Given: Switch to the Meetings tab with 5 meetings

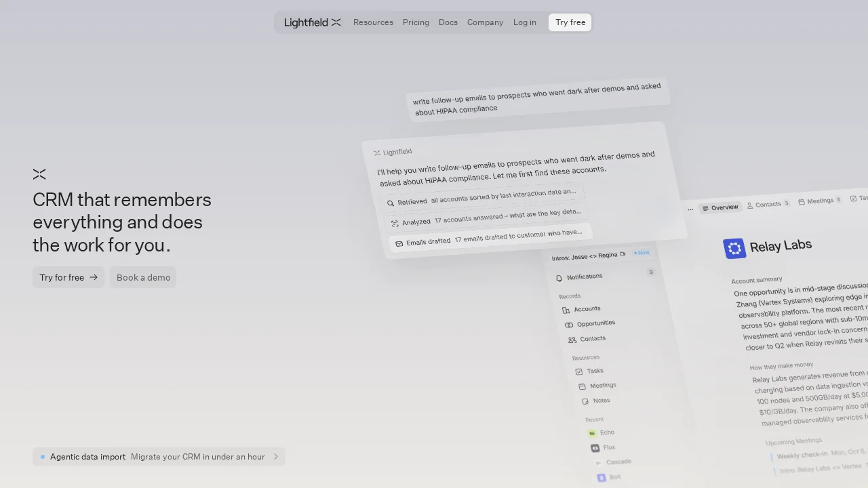Looking at the screenshot, I should tap(819, 201).
